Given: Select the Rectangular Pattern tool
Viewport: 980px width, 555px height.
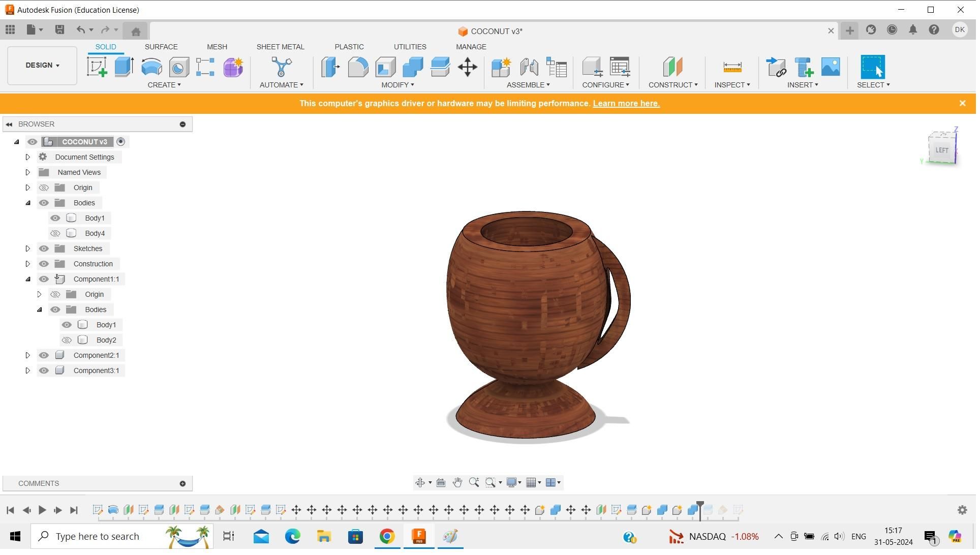Looking at the screenshot, I should 205,67.
